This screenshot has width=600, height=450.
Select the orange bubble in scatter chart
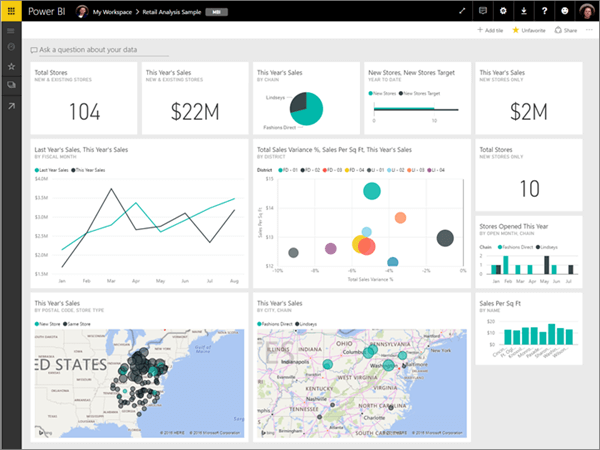[400, 218]
